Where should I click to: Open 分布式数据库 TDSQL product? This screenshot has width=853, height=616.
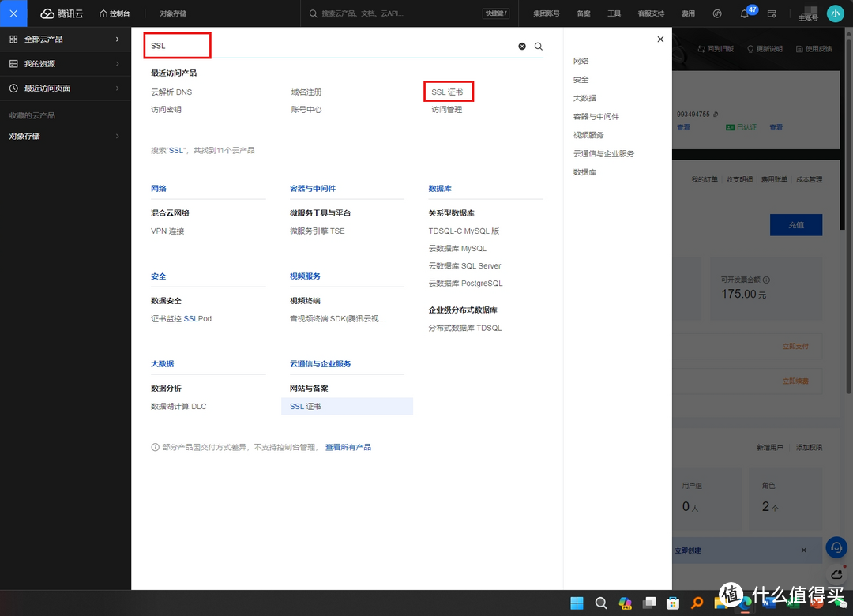point(465,328)
